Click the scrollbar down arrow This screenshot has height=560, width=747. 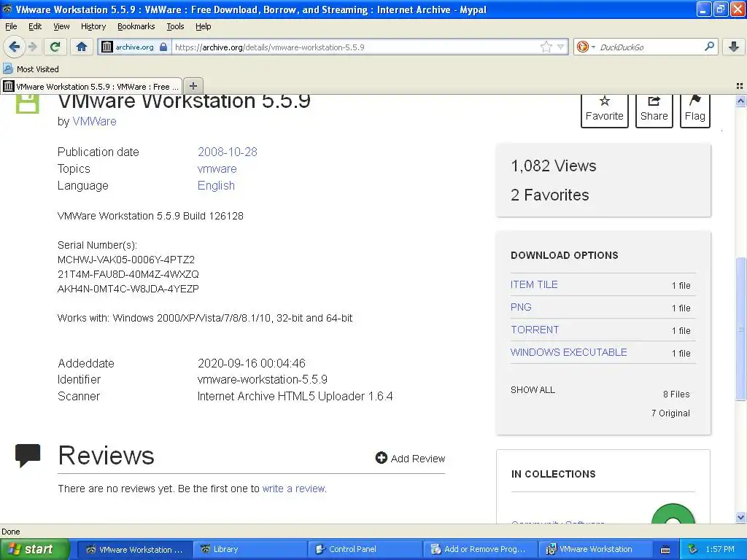[740, 517]
